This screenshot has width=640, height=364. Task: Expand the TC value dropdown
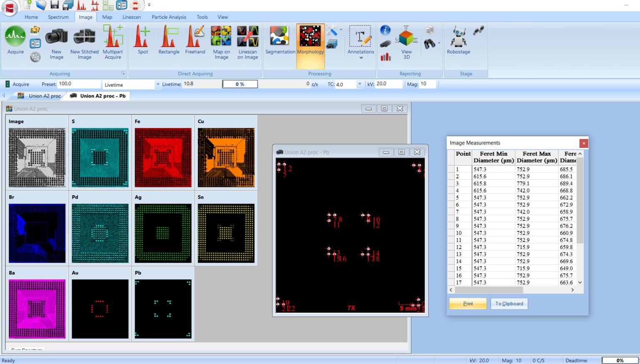tap(359, 85)
